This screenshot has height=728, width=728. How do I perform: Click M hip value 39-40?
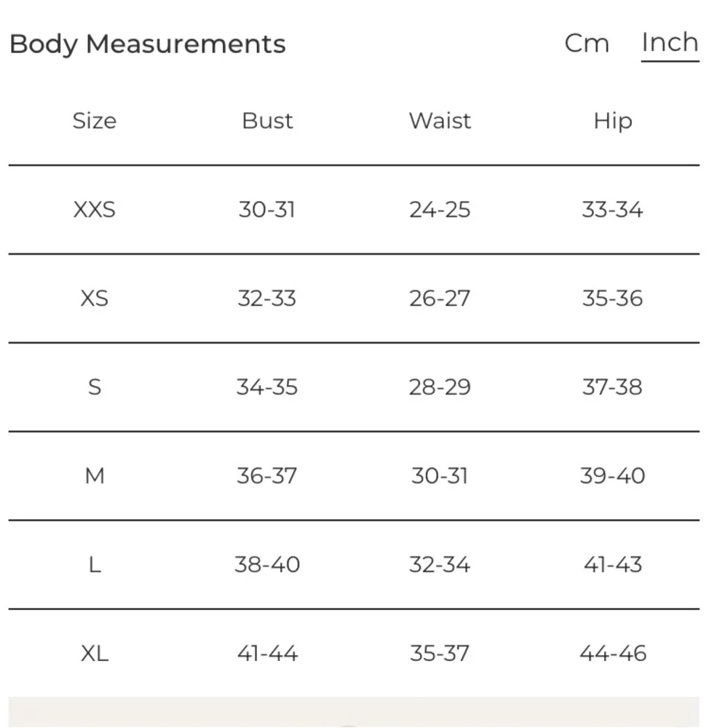coord(612,476)
